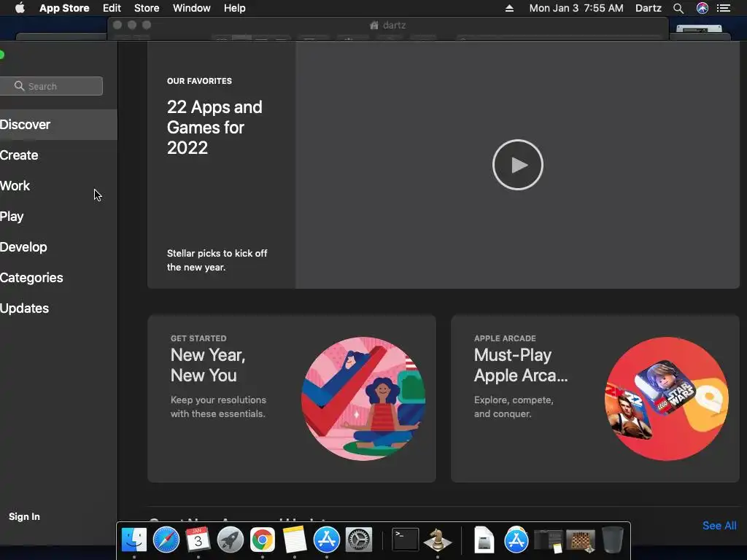Screen dimensions: 747x560
Task: Open Launchpad rocket icon in Dock
Action: [230, 540]
